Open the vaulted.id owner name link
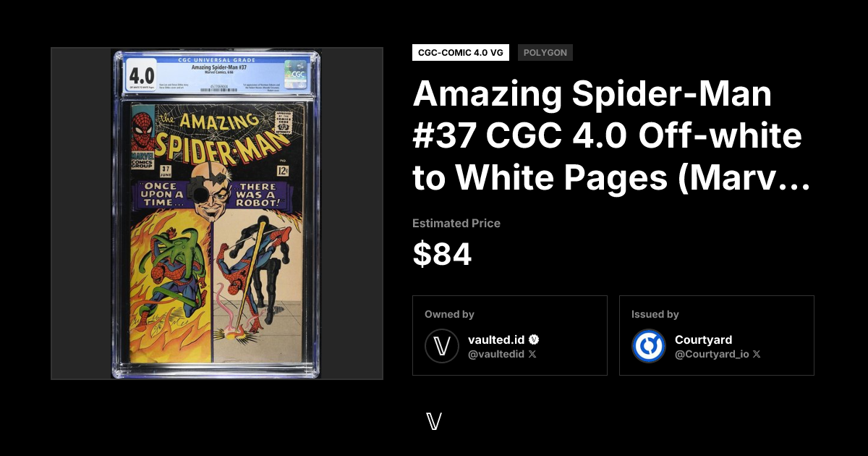The width and height of the screenshot is (868, 456). pyautogui.click(x=497, y=339)
